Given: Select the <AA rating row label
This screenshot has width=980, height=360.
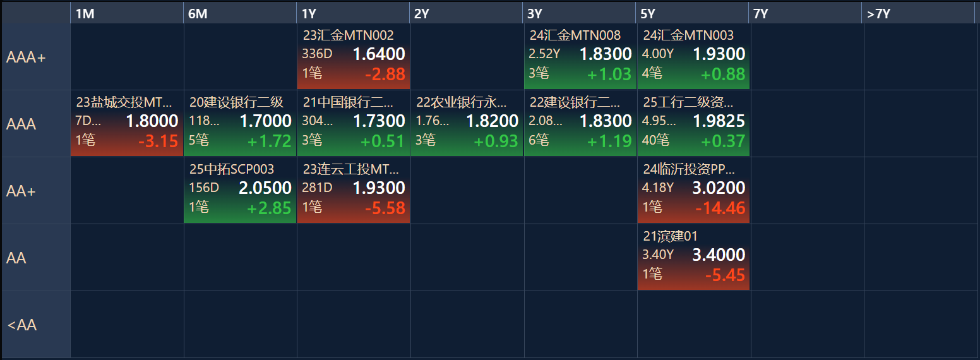Looking at the screenshot, I should point(35,325).
